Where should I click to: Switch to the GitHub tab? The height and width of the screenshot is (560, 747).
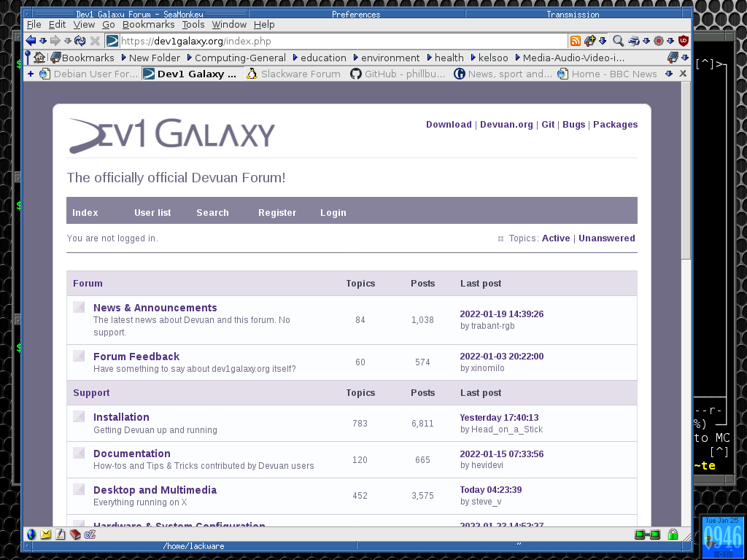pyautogui.click(x=398, y=74)
